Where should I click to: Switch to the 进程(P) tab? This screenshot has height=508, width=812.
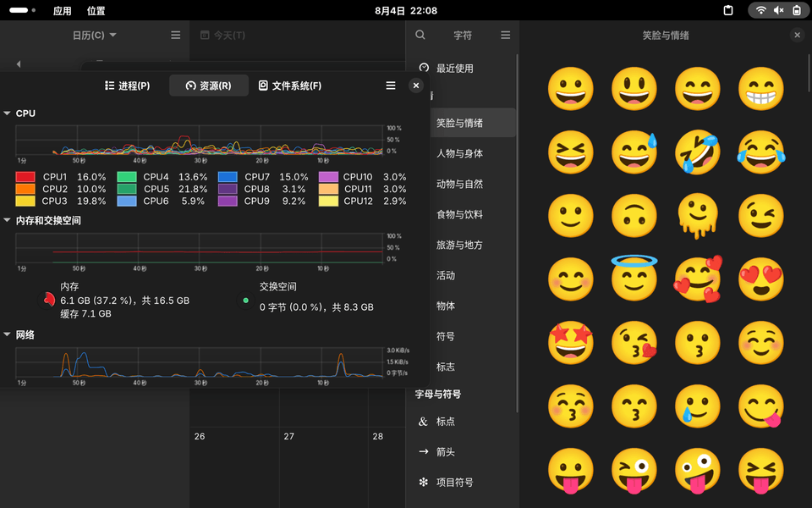coord(127,86)
